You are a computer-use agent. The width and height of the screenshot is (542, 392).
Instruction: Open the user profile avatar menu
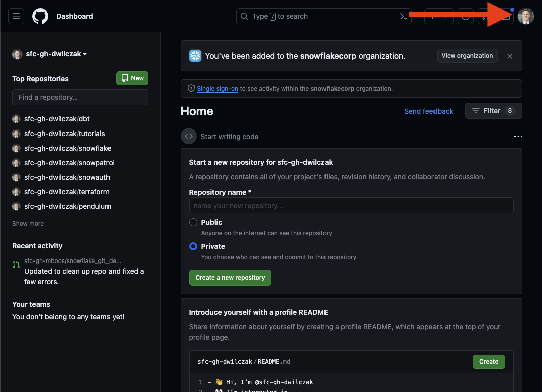525,16
